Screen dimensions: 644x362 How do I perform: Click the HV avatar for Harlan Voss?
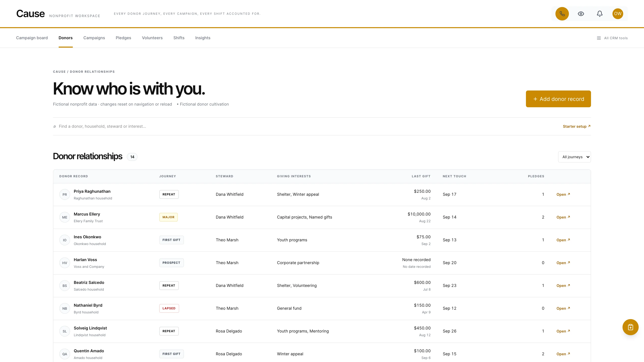click(x=65, y=263)
